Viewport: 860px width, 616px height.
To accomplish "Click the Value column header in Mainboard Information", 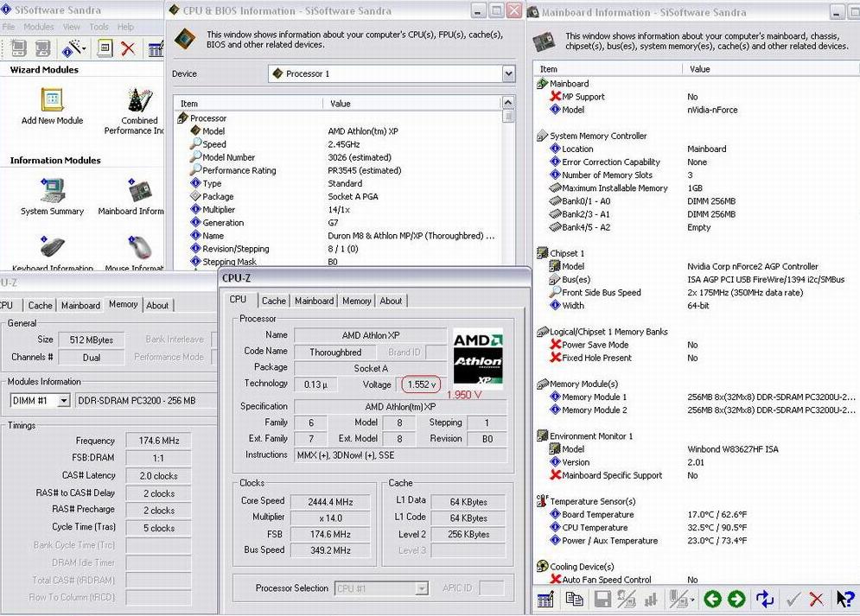I will [771, 69].
